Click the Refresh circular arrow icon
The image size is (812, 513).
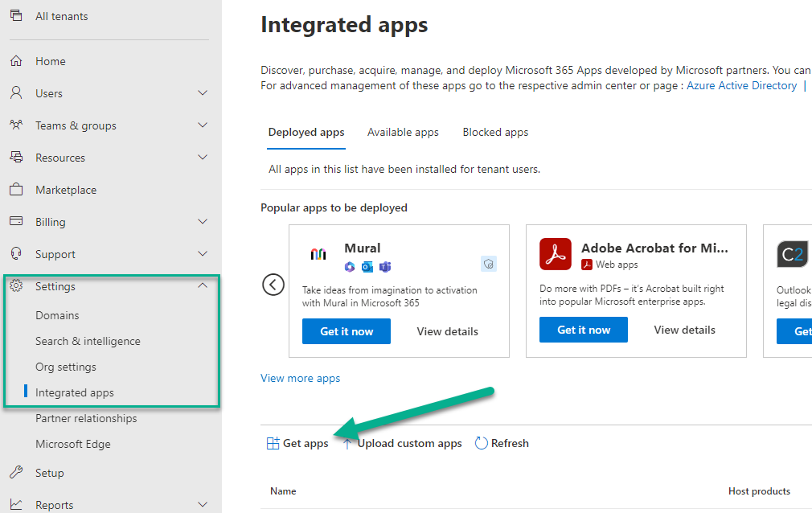pyautogui.click(x=481, y=443)
